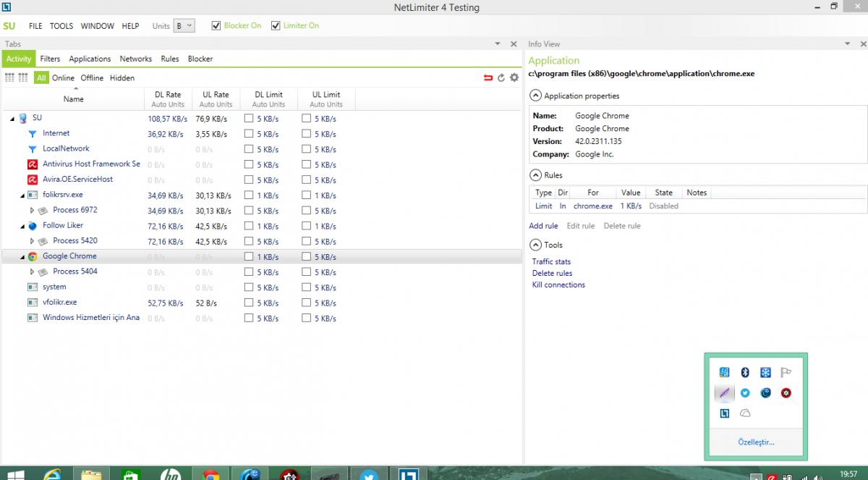
Task: Enable DL Limit checkbox for Google Chrome
Action: pos(248,256)
